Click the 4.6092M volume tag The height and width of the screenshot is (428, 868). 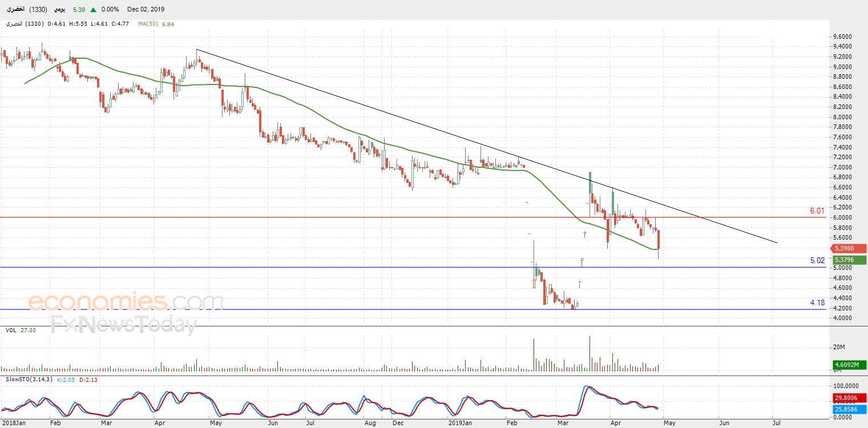850,365
